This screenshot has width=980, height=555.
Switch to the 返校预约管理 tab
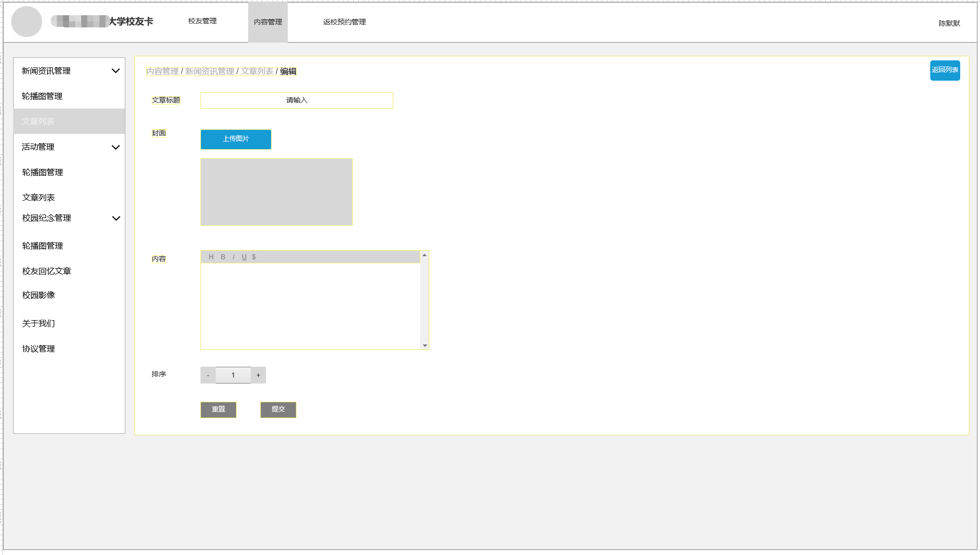coord(344,22)
